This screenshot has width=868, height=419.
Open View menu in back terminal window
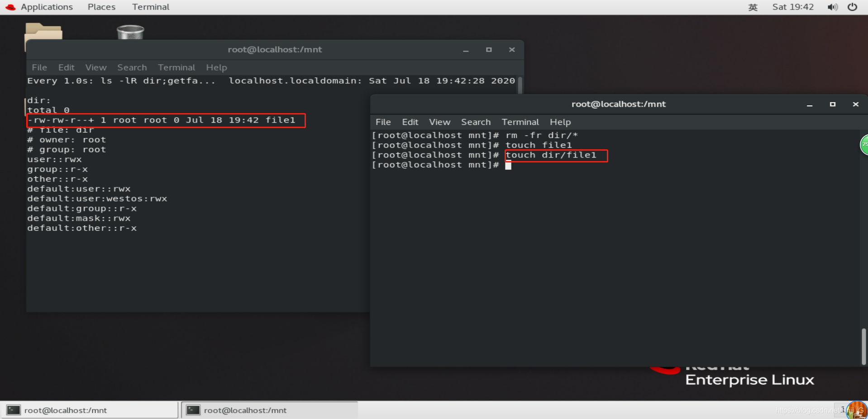click(x=96, y=67)
